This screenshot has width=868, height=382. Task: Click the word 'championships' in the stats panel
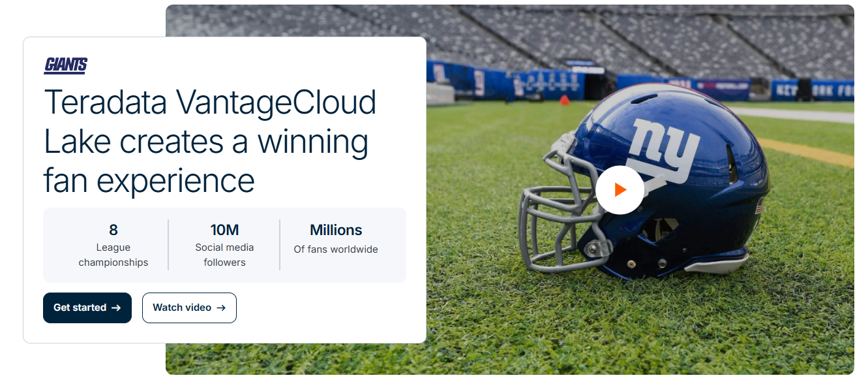pos(113,263)
